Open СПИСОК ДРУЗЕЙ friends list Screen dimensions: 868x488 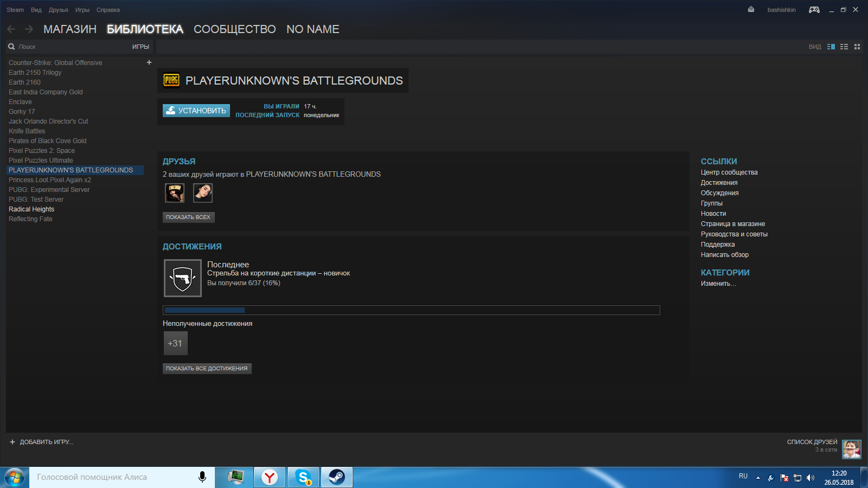(812, 442)
